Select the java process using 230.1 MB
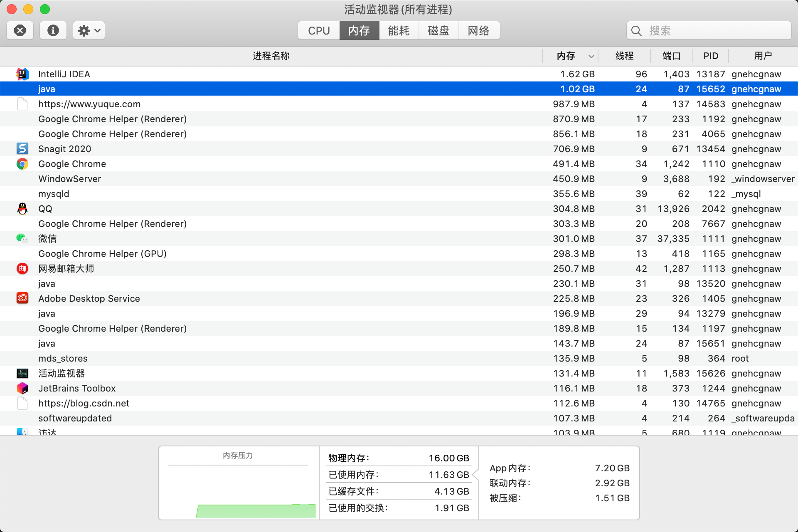This screenshot has height=532, width=798. click(x=399, y=283)
